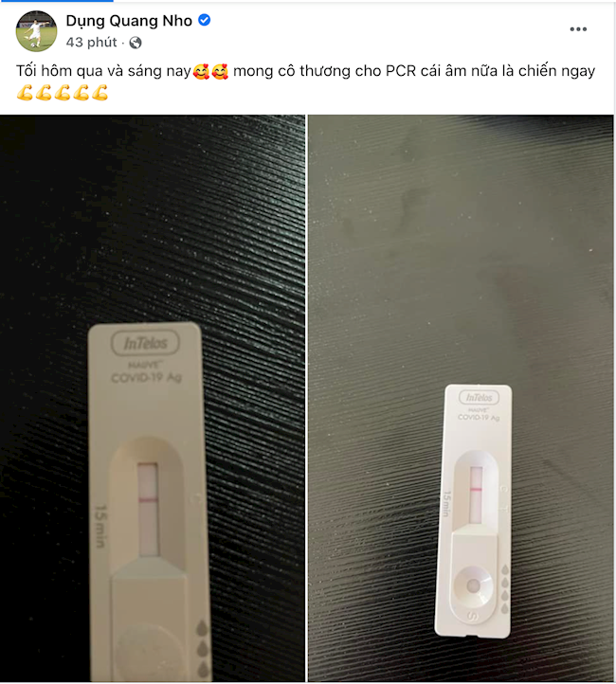Image resolution: width=616 pixels, height=684 pixels.
Task: Click the first flexed biceps emoji
Action: tap(25, 93)
